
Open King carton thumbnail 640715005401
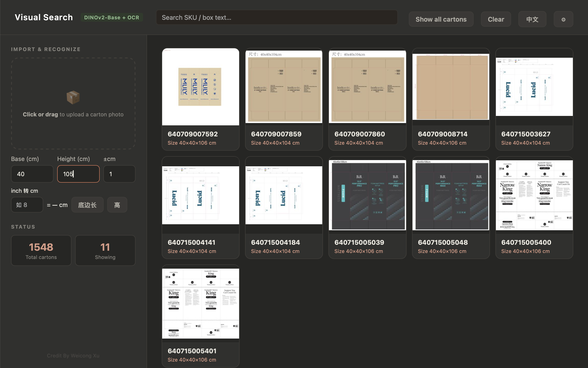pos(201,304)
